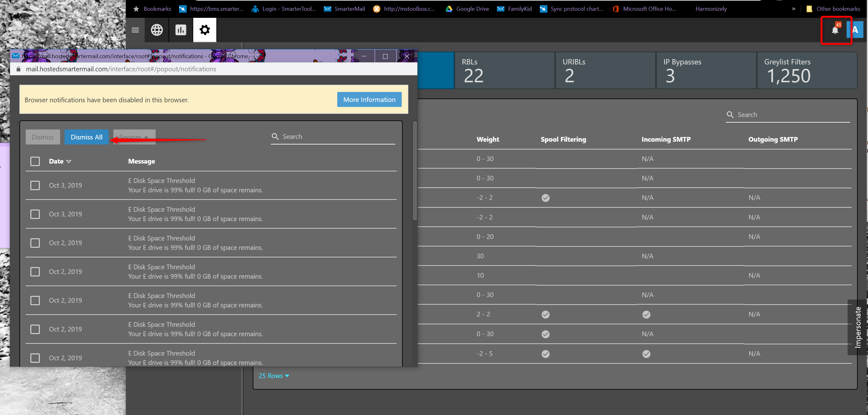Switch to the RBLs tab
This screenshot has width=868, height=415.
click(504, 70)
